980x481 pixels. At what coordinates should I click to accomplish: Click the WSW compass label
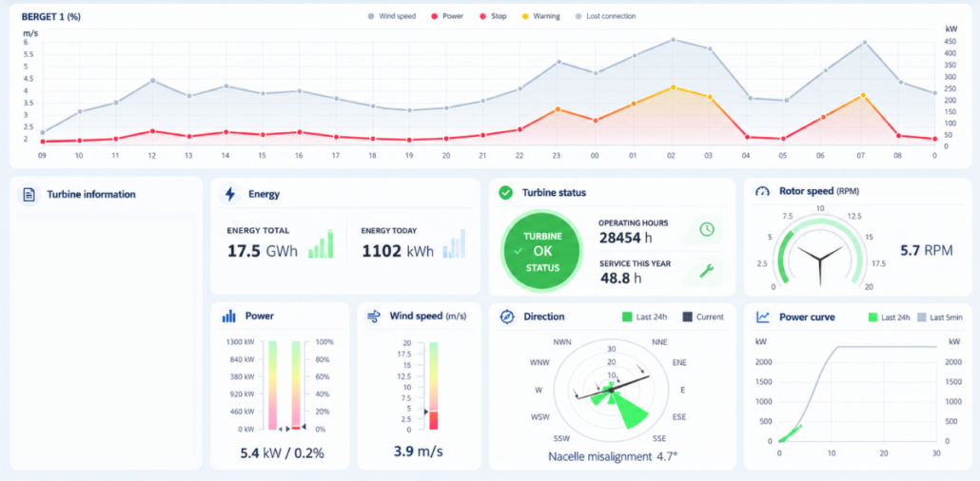[x=539, y=416]
